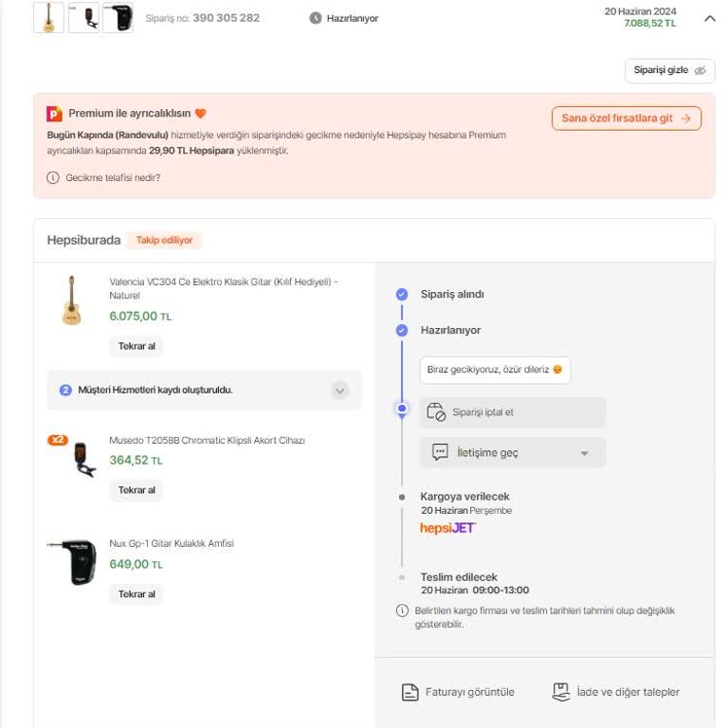Click the info icon near delivery estimate note

pyautogui.click(x=402, y=610)
